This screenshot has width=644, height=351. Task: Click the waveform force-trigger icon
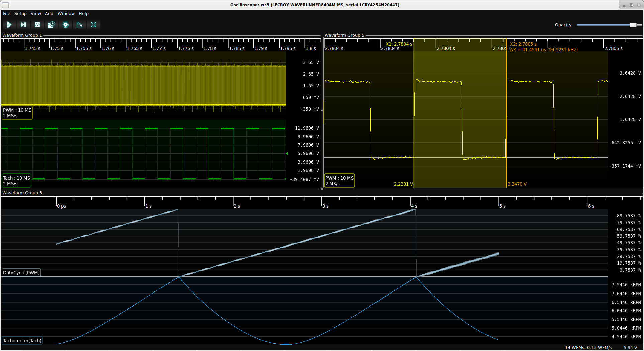(x=37, y=25)
